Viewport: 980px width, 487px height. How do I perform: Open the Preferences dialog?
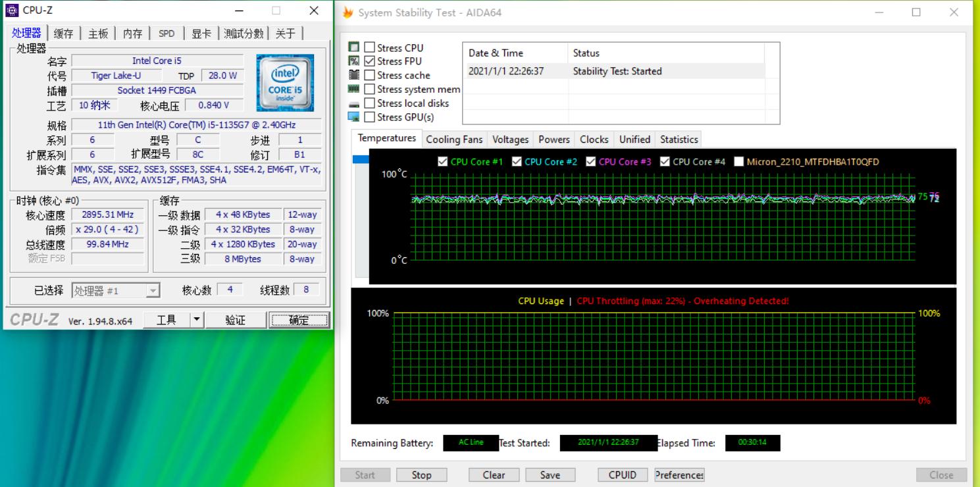tap(679, 475)
